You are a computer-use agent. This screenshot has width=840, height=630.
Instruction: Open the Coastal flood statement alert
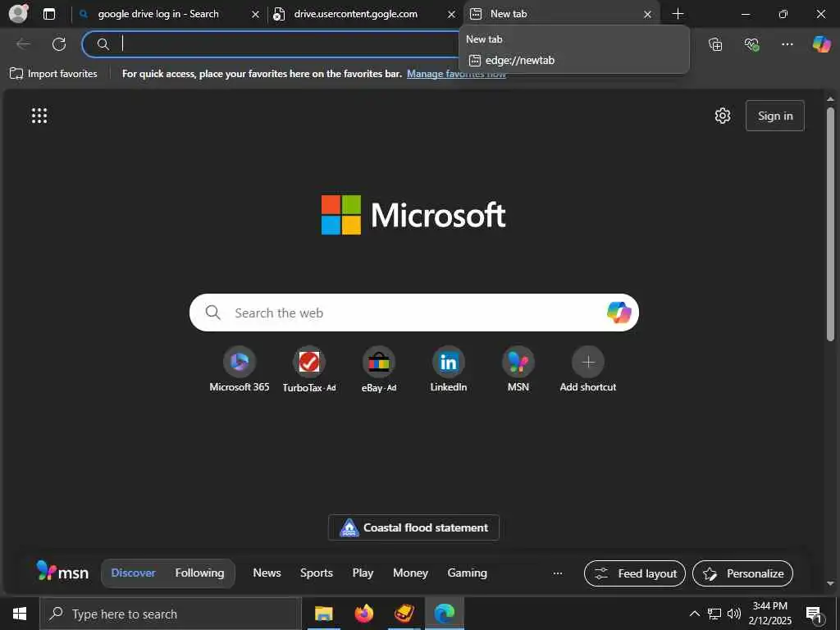click(x=413, y=527)
